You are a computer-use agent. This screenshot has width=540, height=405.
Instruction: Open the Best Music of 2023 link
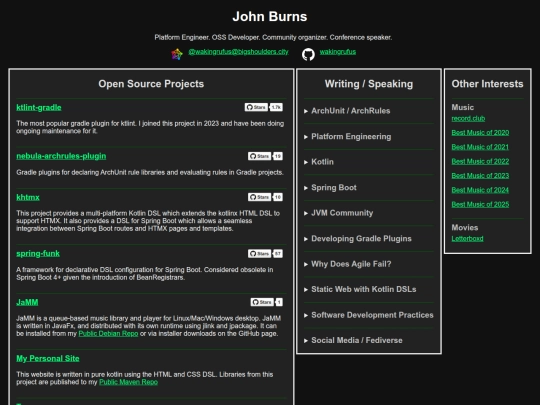pyautogui.click(x=480, y=176)
